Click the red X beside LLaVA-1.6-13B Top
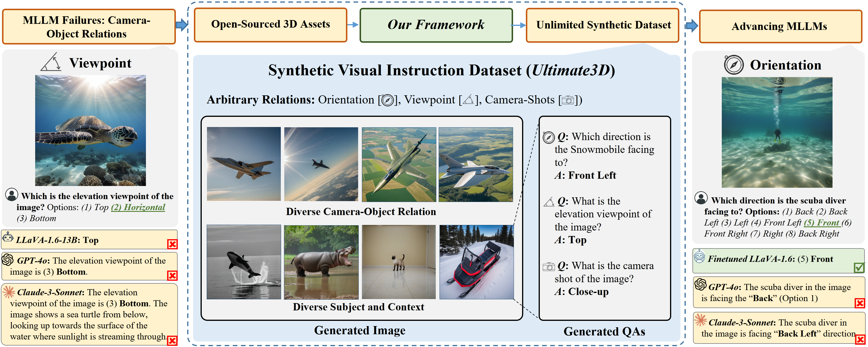Viewport: 868px width, 347px height. point(172,244)
